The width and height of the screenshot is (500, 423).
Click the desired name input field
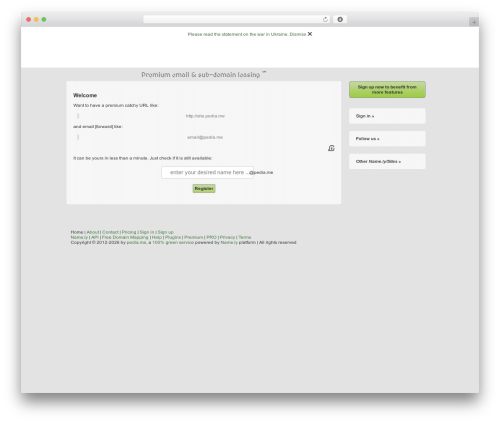click(x=207, y=172)
